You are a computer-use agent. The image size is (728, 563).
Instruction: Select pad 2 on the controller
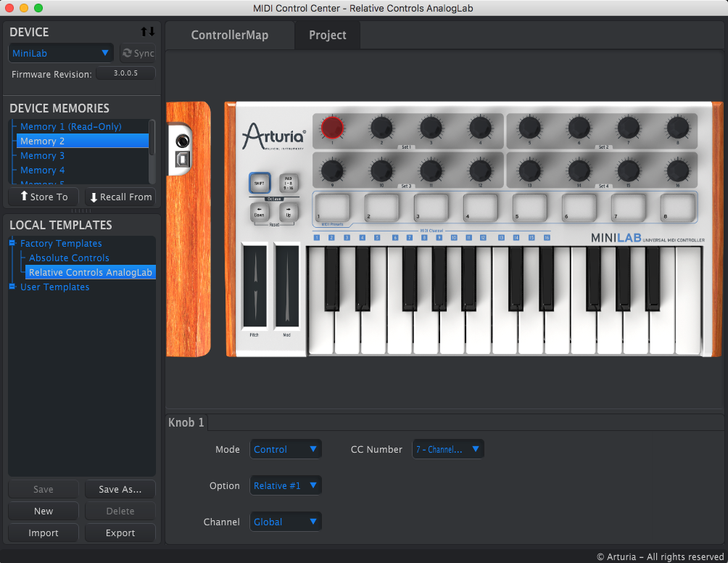(381, 207)
